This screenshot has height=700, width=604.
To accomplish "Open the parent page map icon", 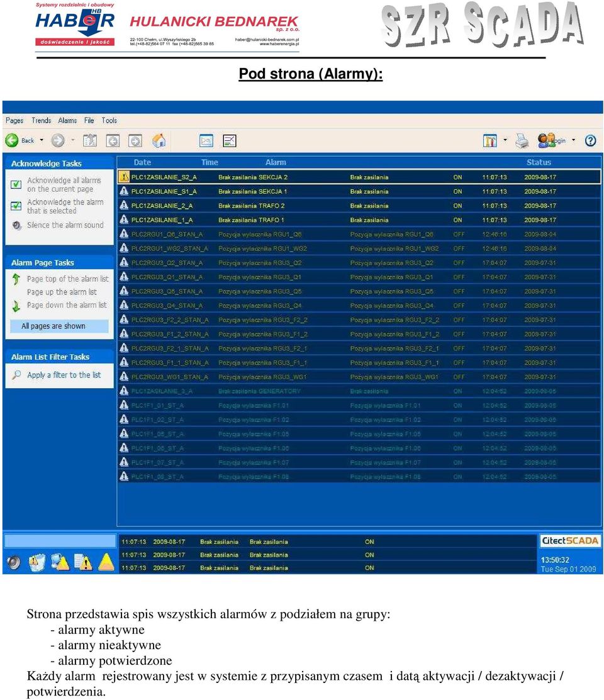I will pyautogui.click(x=90, y=141).
